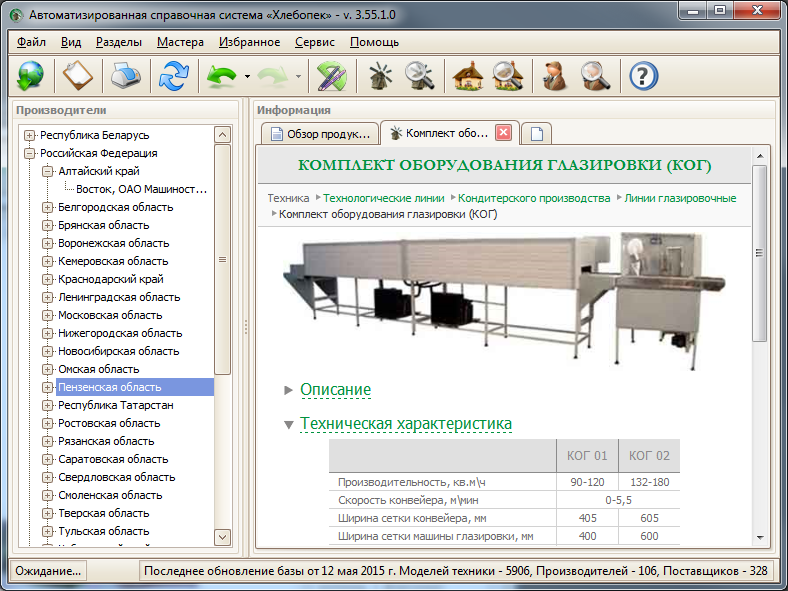Image resolution: width=788 pixels, height=591 pixels.
Task: Click the glazing equipment product image
Action: [505, 301]
